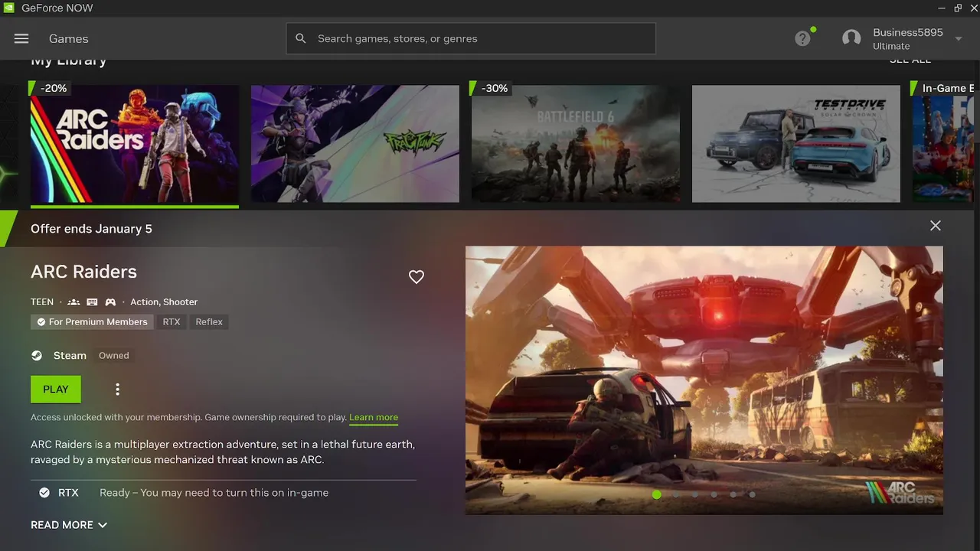Click the For Premium Members badge

pyautogui.click(x=92, y=322)
